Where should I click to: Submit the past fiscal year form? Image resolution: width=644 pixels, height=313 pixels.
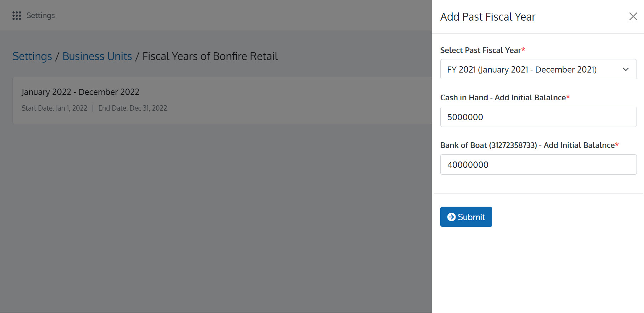[466, 217]
